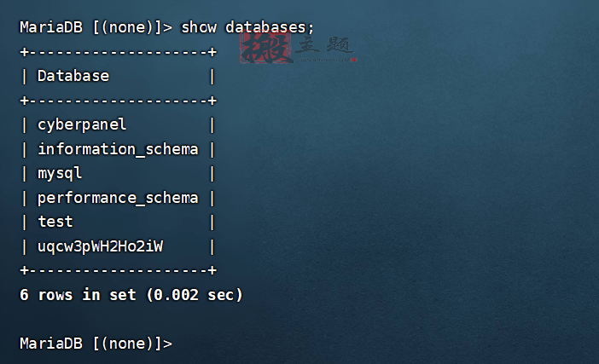599x364 pixels.
Task: Click the 'show databases;' command text
Action: (x=247, y=27)
